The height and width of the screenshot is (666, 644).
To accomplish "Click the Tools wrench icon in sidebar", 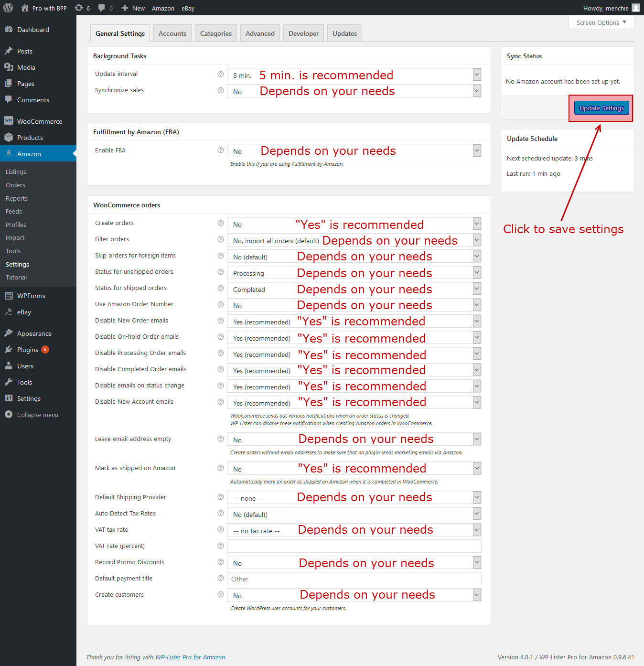I will click(9, 382).
